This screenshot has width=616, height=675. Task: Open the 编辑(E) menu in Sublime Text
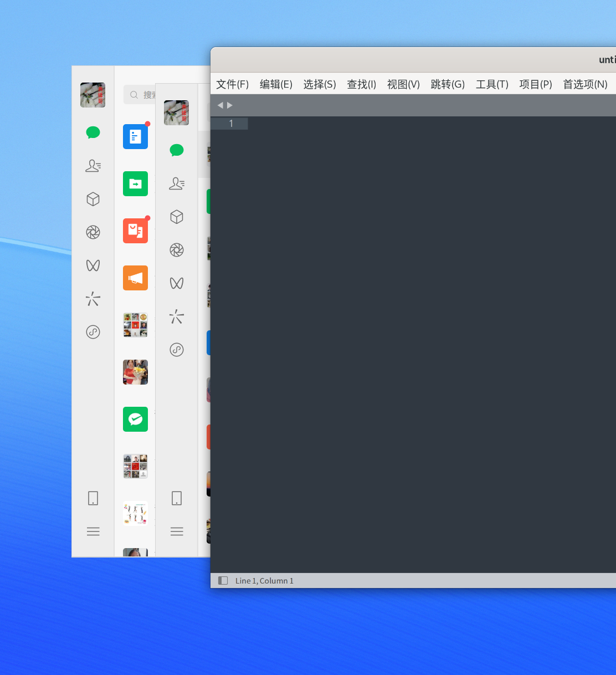click(276, 84)
